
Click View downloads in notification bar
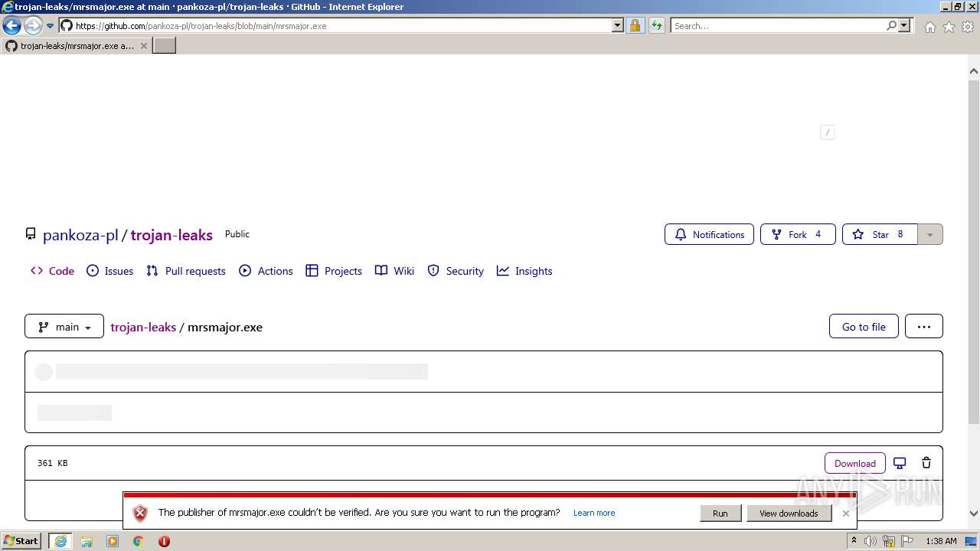tap(789, 514)
